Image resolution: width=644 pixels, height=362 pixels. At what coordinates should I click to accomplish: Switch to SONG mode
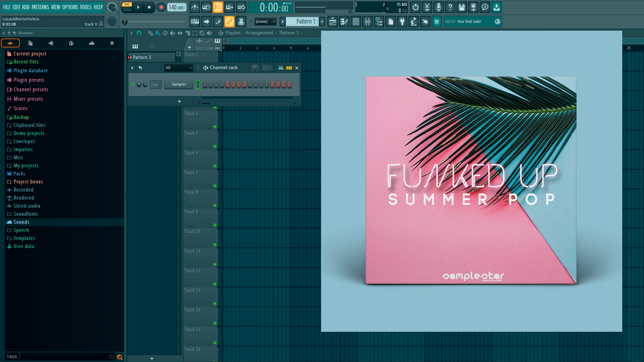point(127,10)
